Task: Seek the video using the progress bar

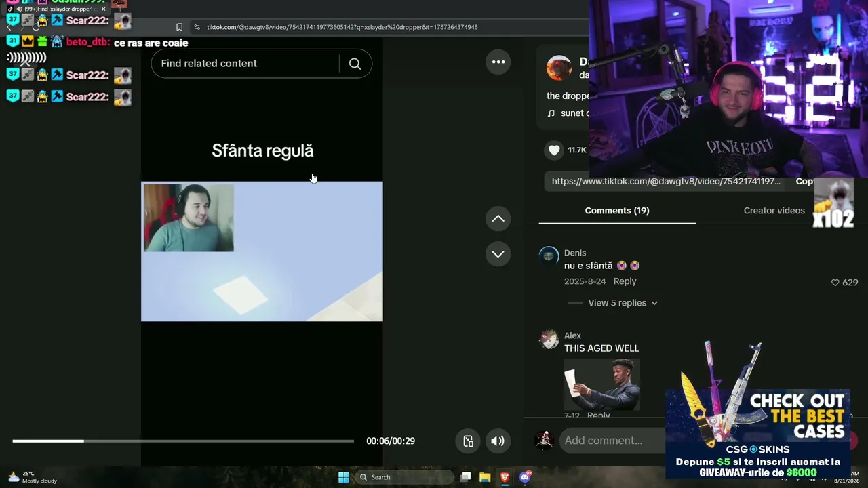Action: click(x=183, y=441)
